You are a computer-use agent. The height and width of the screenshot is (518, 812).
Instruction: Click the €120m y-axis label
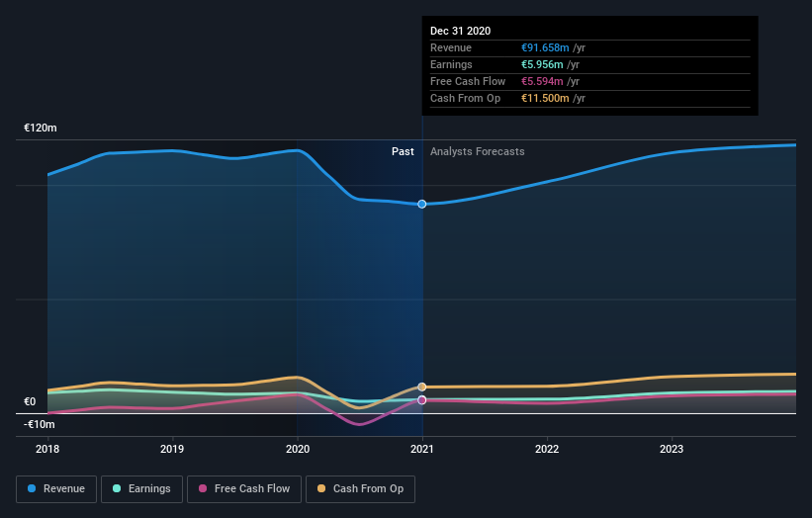coord(41,128)
